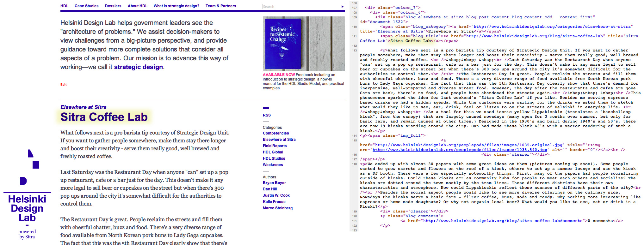Subscribe via the RSS link
Screen dimensions: 644x245
point(267,115)
